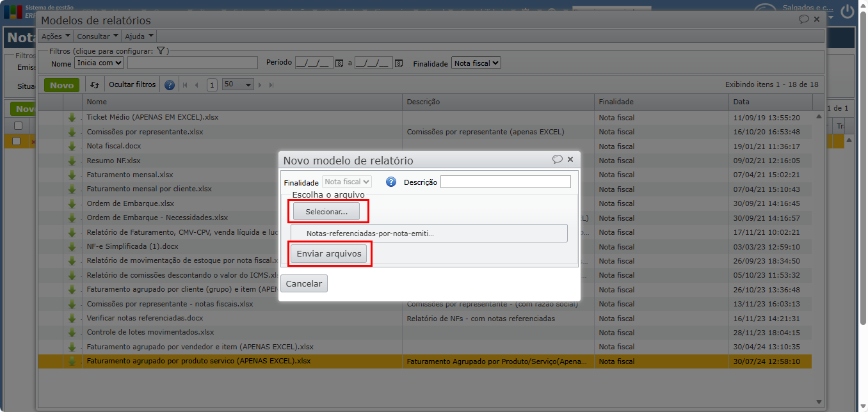
Task: Click the Descrição input field in dialog
Action: click(505, 182)
